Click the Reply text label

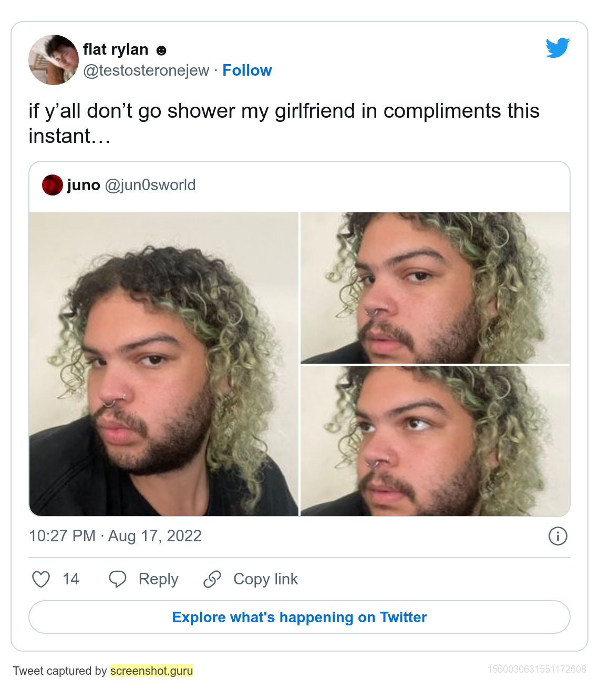pos(158,579)
